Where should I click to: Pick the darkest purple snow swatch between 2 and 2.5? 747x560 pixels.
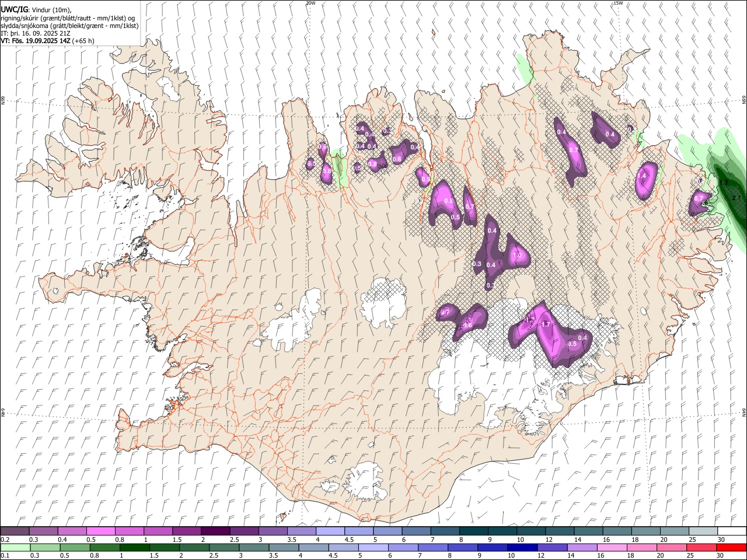coord(215,531)
